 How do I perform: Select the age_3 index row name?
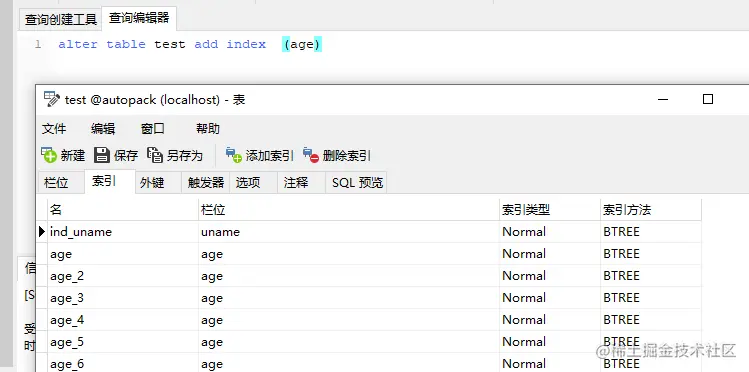[x=123, y=298]
